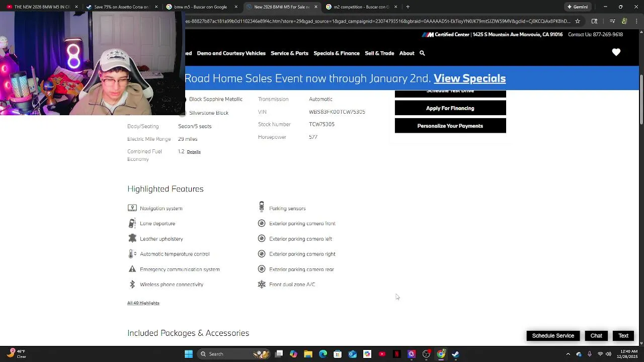644x362 pixels.
Task: Show hidden tray icons chevron
Action: pos(568,354)
